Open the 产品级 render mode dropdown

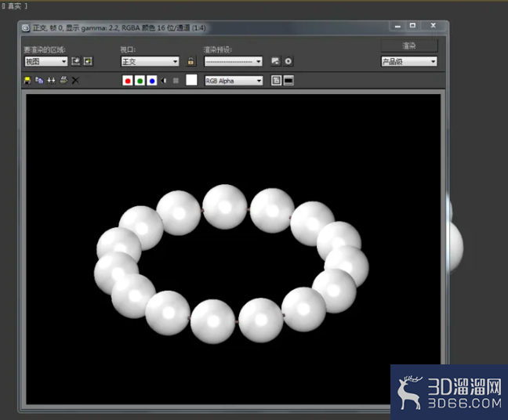tap(409, 62)
